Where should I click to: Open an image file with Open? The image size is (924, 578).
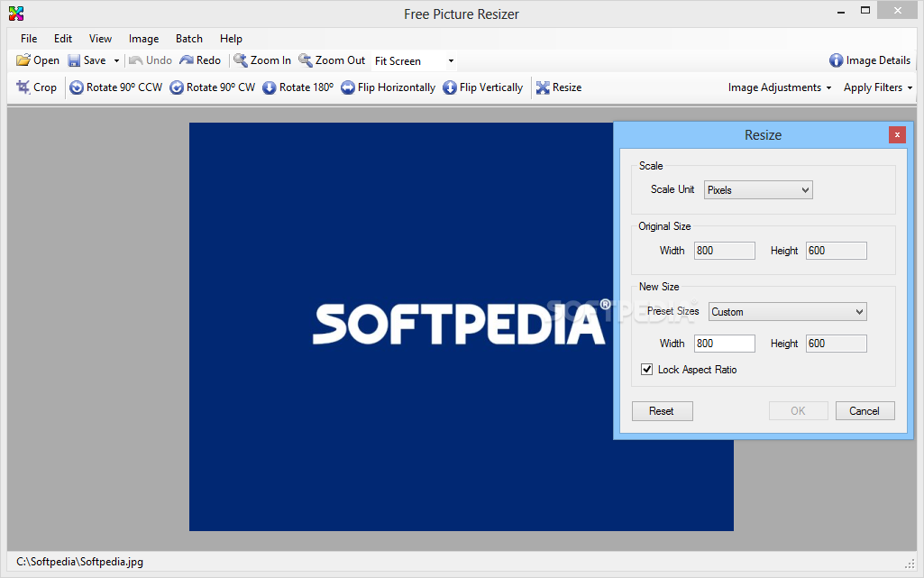38,60
